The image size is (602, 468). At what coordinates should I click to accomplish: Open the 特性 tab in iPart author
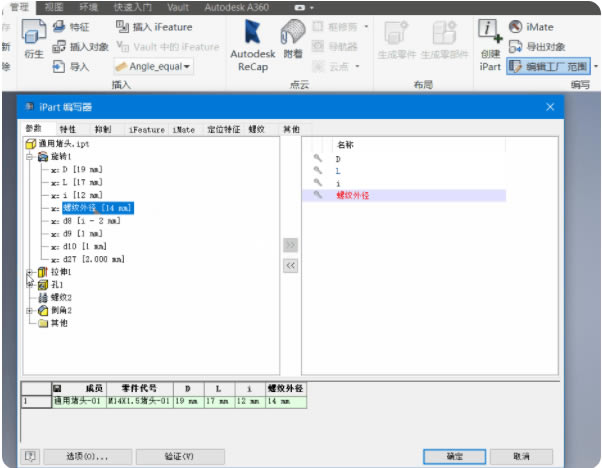click(x=68, y=129)
